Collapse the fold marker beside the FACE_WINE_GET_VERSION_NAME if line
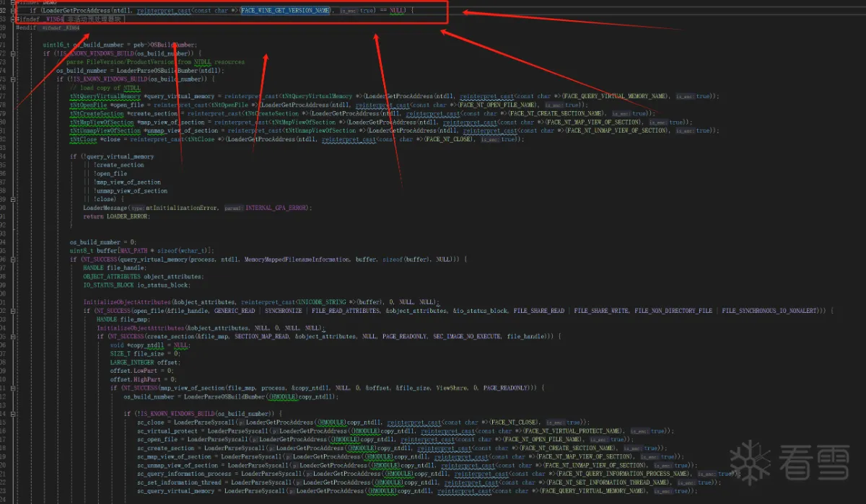This screenshot has height=504, width=866. [x=13, y=11]
